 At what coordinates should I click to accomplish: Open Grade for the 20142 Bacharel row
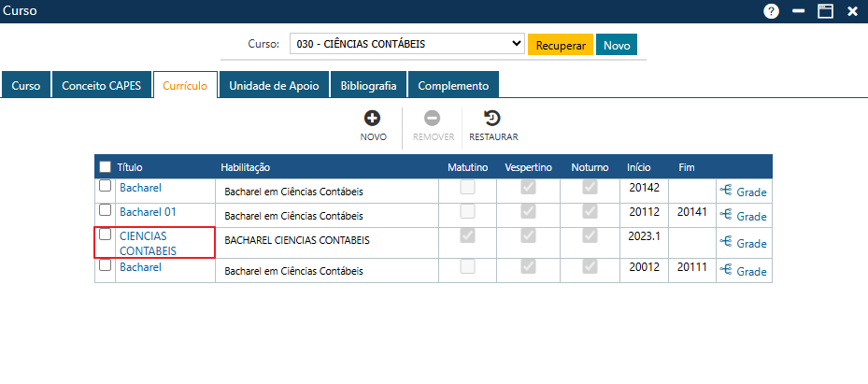tap(743, 192)
